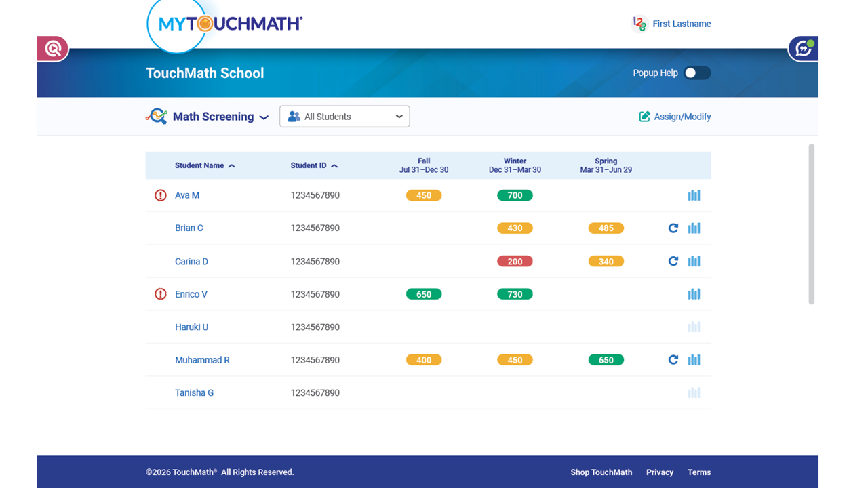Image resolution: width=868 pixels, height=488 pixels.
Task: Click Tanisha G's student ID number
Action: click(x=315, y=392)
